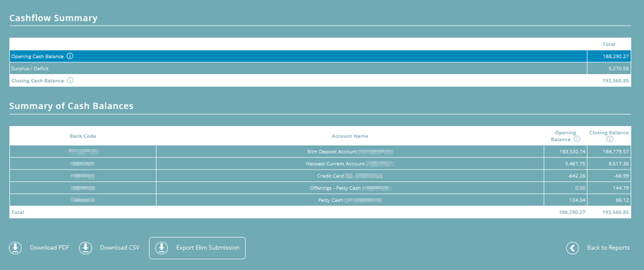Viewport: 644px width, 270px height.
Task: Click info icon beside Opening Cash Balance
Action: (70, 56)
